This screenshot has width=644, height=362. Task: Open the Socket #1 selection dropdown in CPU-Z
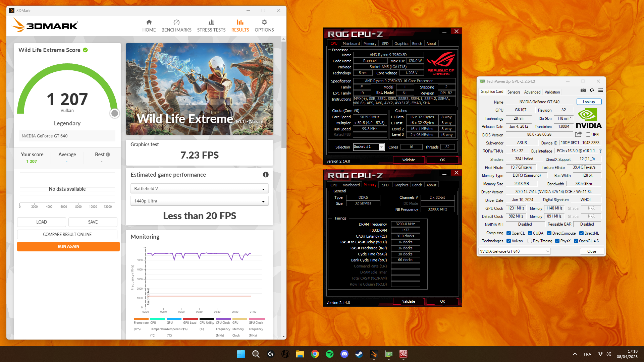point(369,147)
